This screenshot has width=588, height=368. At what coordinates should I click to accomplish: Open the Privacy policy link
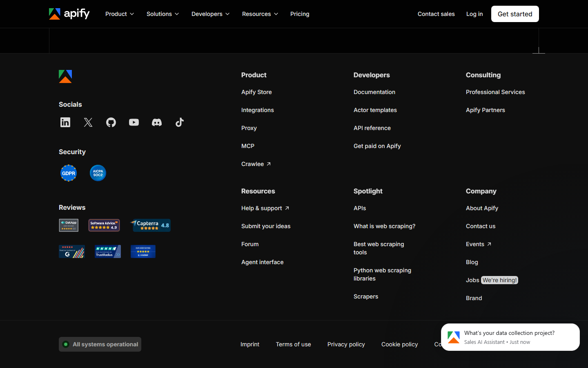346,344
